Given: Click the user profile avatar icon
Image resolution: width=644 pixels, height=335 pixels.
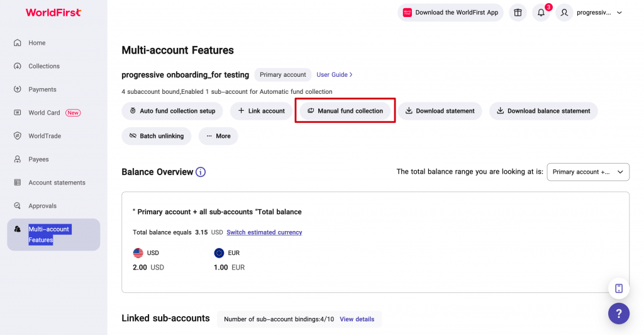Looking at the screenshot, I should 564,13.
